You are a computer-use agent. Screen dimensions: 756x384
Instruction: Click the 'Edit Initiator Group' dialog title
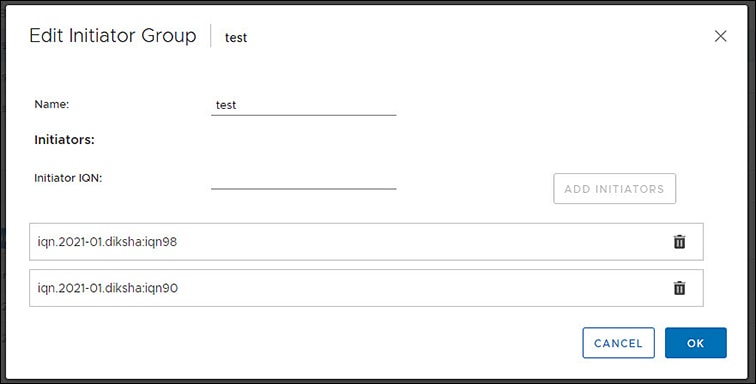[113, 36]
